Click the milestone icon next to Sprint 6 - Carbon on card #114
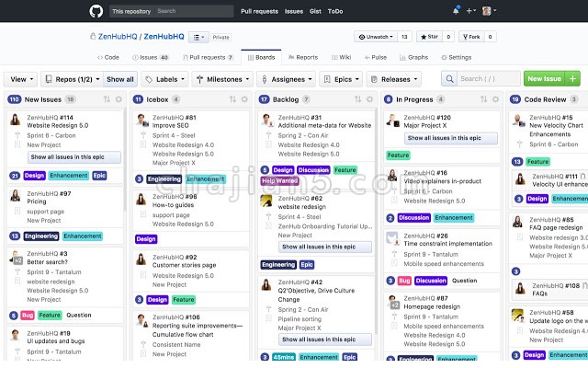The width and height of the screenshot is (588, 368). coord(17,135)
